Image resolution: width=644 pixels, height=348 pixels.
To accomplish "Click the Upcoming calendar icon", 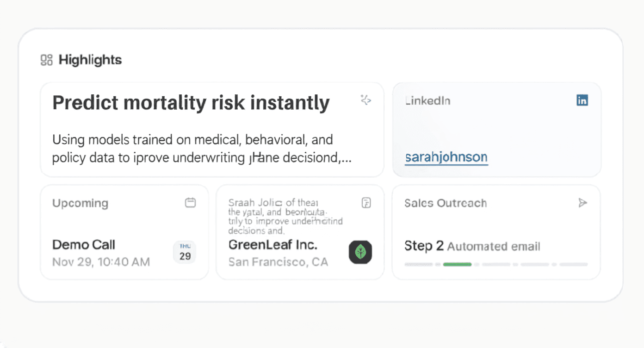I will 190,203.
